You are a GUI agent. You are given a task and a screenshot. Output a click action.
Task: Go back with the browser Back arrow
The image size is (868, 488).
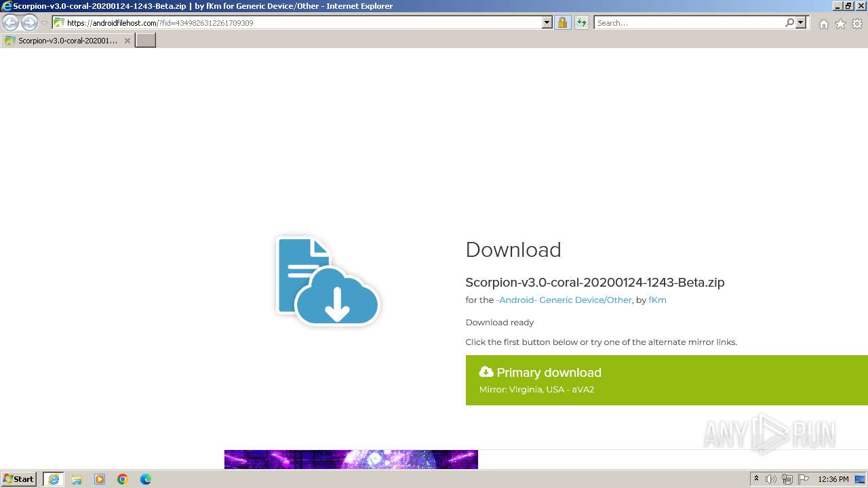click(x=11, y=23)
